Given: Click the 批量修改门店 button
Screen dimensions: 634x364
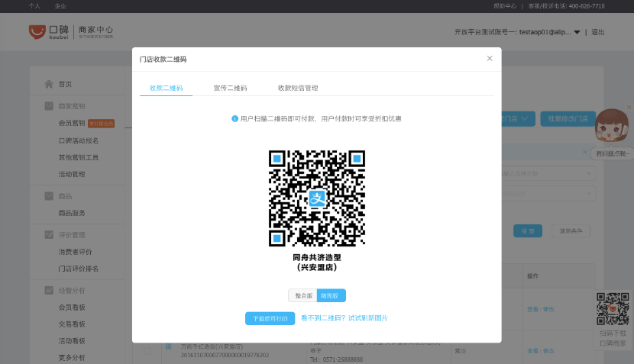Looking at the screenshot, I should point(568,119).
